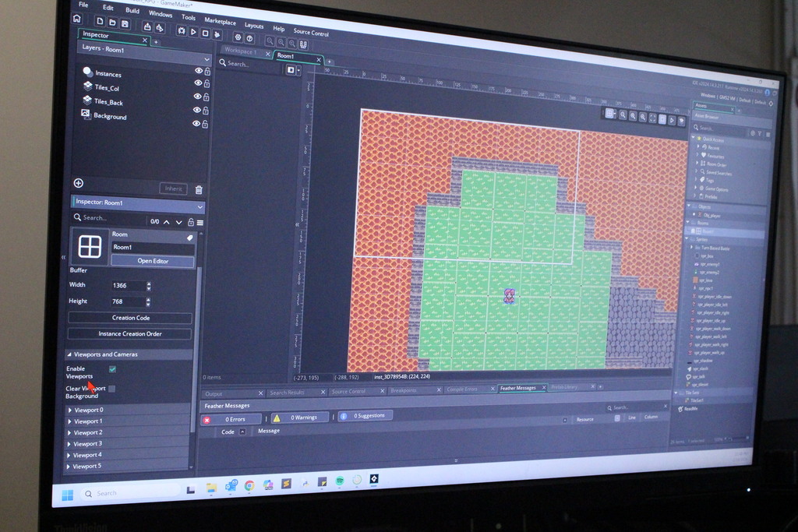Click the room Width input field
The image size is (798, 532).
pos(127,286)
